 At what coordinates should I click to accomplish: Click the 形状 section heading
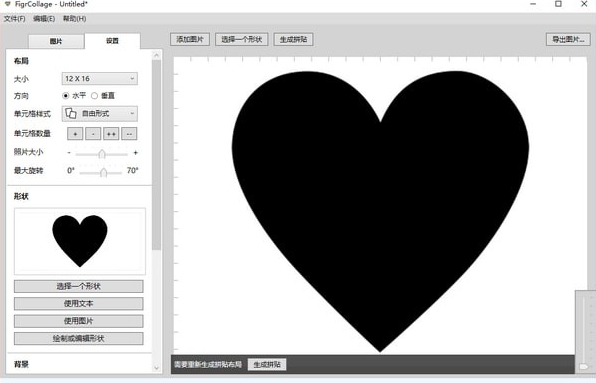click(x=21, y=196)
